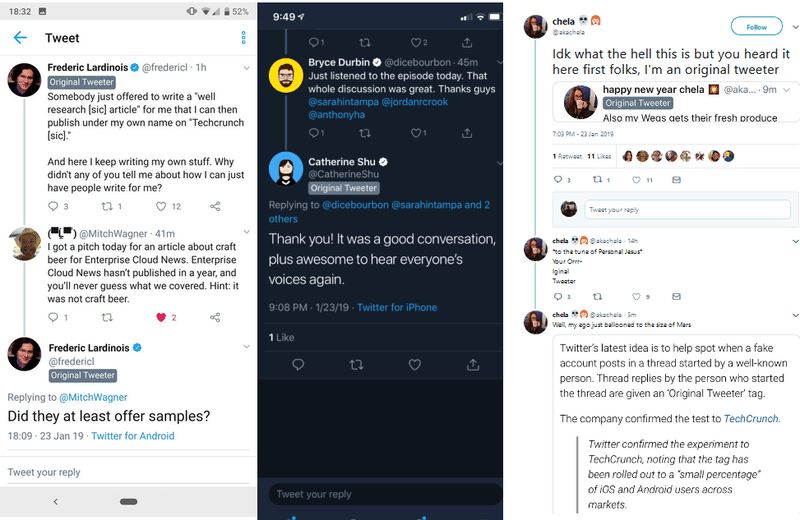Share Catherine Shu's tweet via the upload icon
Viewport: 800px width, 520px height.
pyautogui.click(x=468, y=365)
